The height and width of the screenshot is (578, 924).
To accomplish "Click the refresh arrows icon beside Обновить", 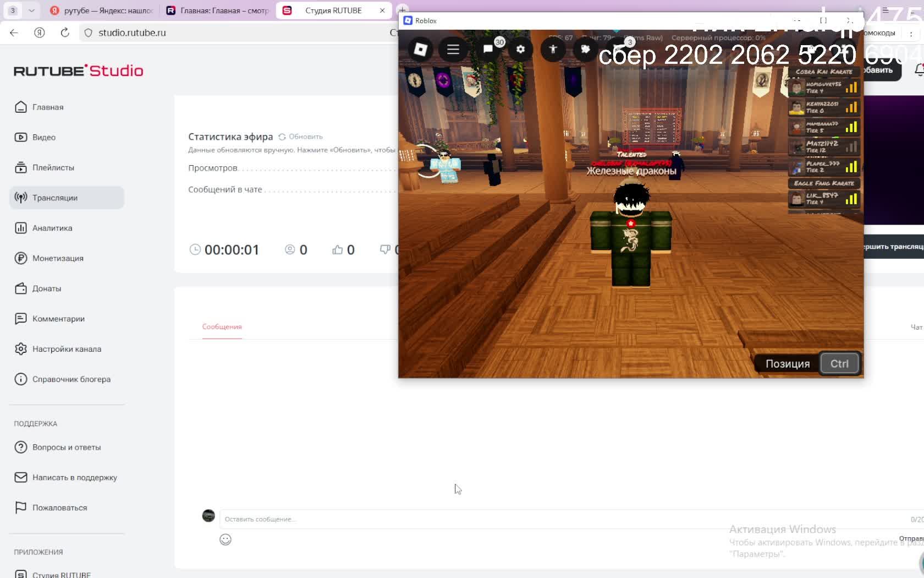I will click(282, 137).
